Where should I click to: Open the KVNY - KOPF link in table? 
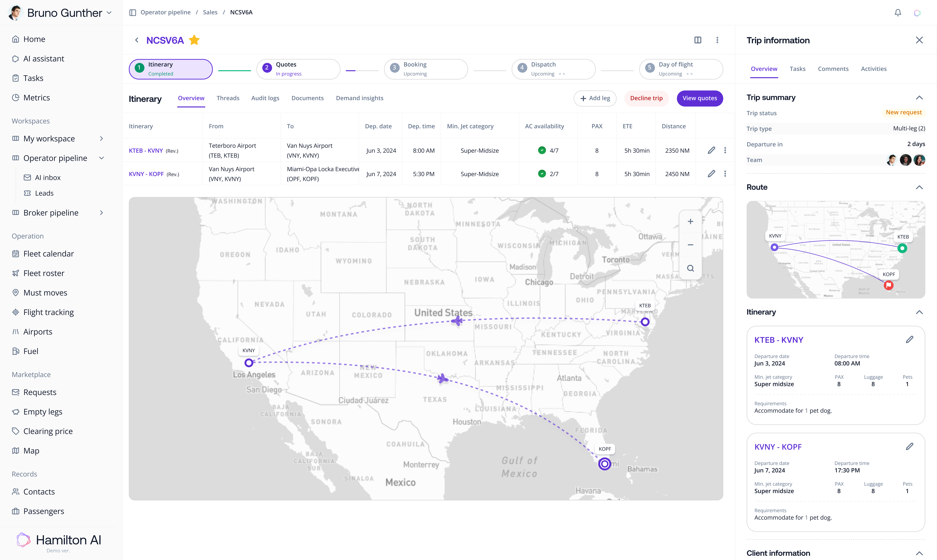coord(146,174)
